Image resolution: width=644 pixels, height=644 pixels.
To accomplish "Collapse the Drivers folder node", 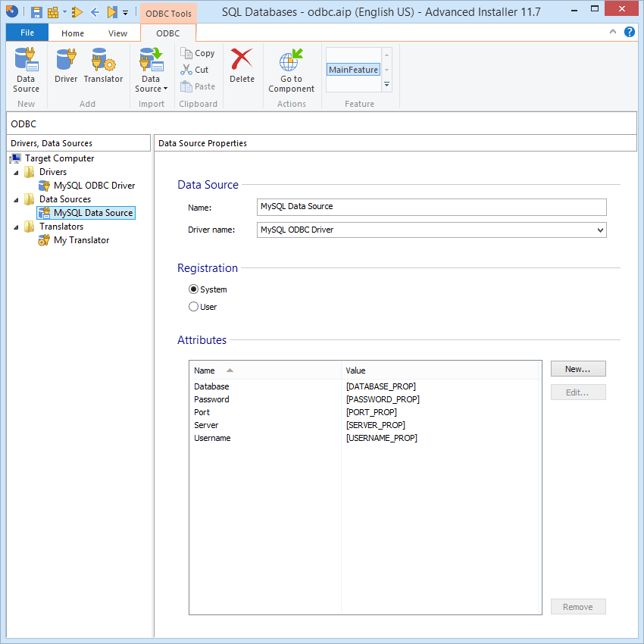I will tap(16, 173).
